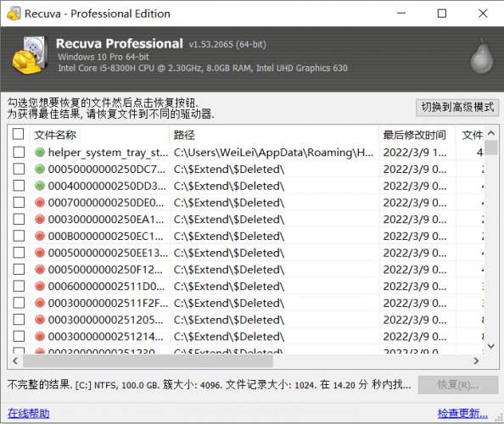The image size is (504, 424).
Task: Click green status dot of 0005000000250DC7 file
Action: point(40,169)
